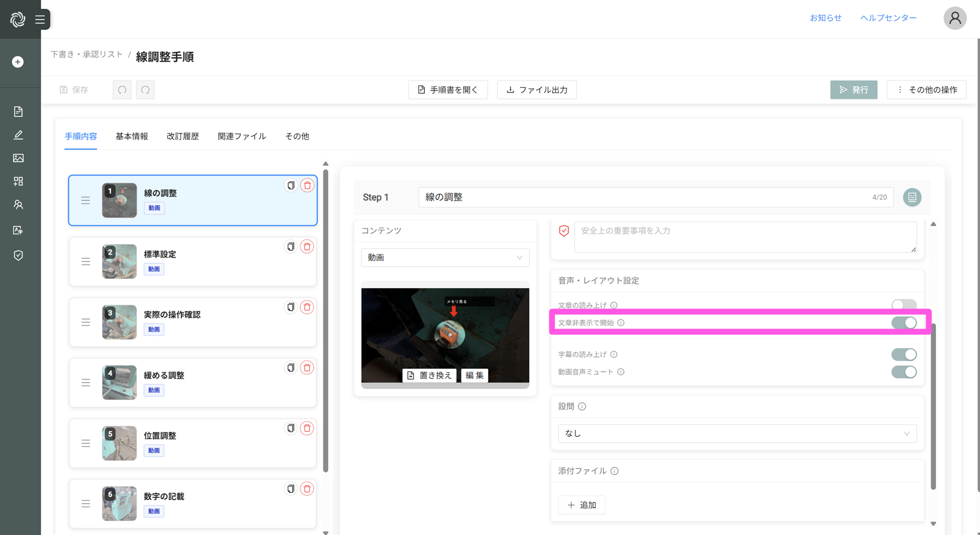
Task: Click ヘルプセンター link
Action: [x=888, y=18]
